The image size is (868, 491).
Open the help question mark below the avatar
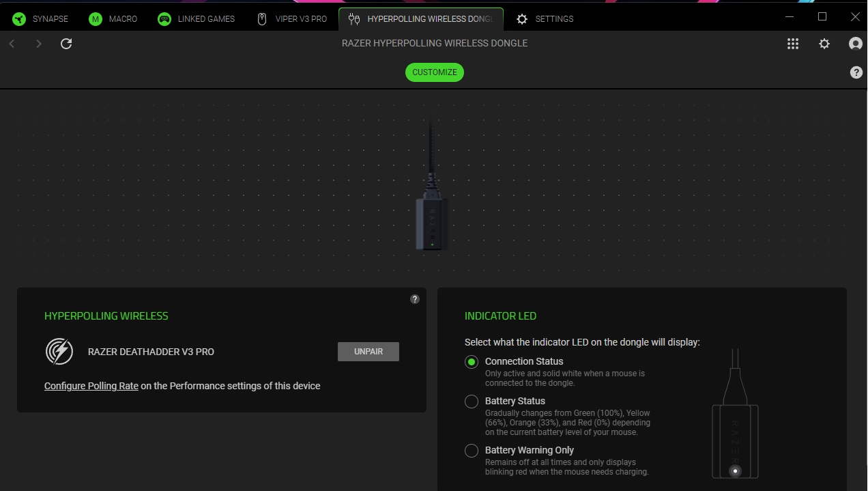856,72
